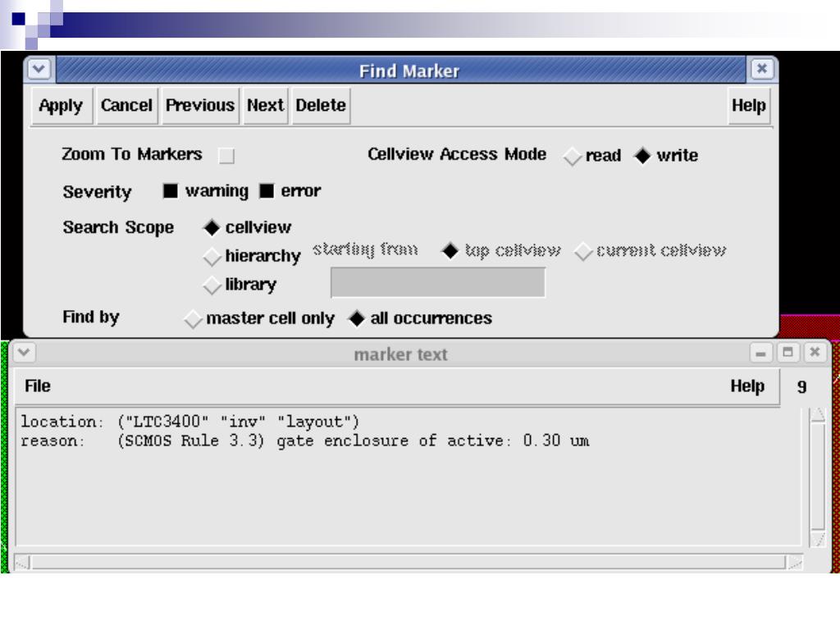The image size is (840, 630).
Task: Delete the current marker
Action: pyautogui.click(x=321, y=106)
